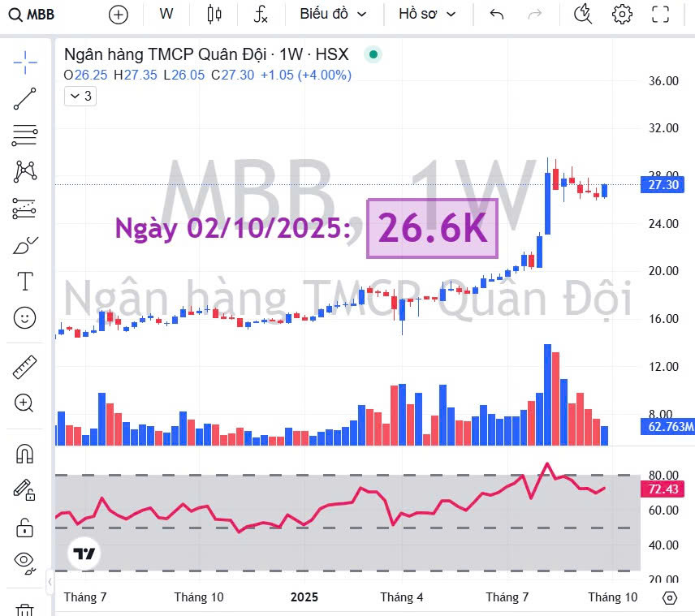Open the fx indicators menu
Screen dimensions: 695x616
260,14
